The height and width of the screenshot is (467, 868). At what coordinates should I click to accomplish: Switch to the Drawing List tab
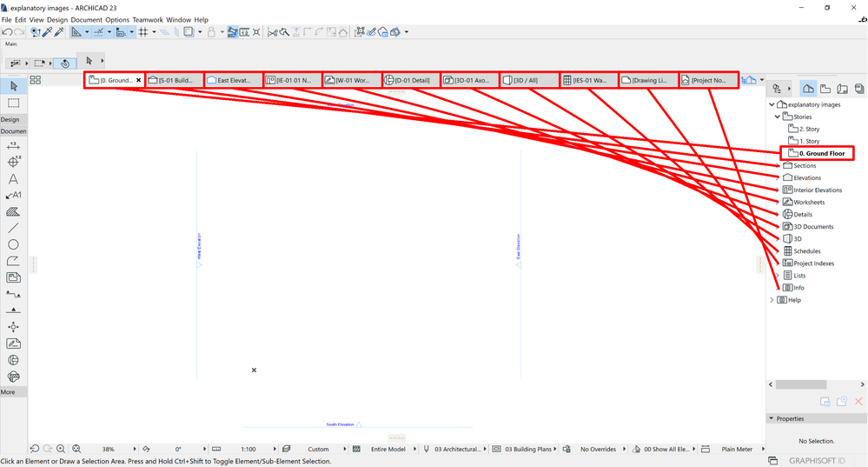(649, 80)
